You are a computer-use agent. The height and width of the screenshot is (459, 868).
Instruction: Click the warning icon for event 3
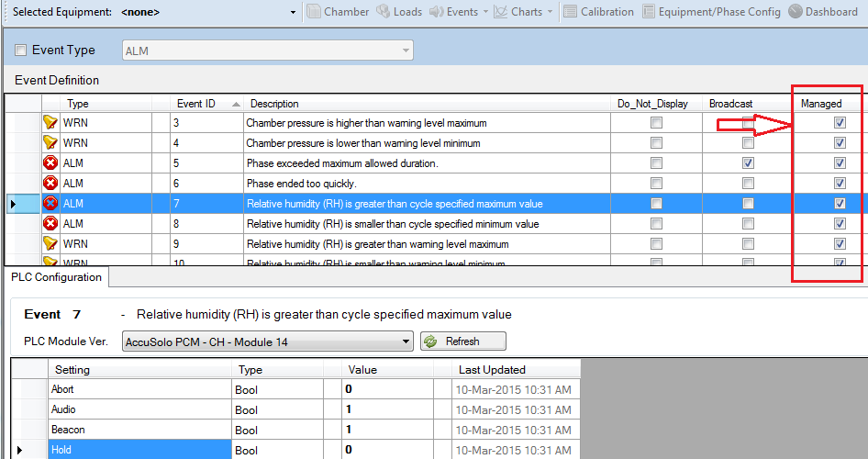pos(50,123)
